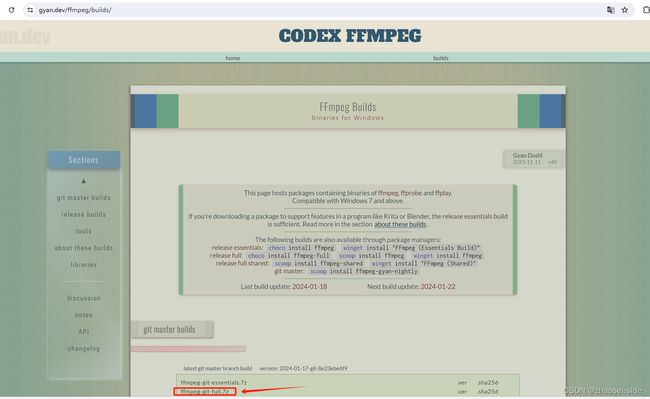Jump to git master builds in sidebar
Screen dimensions: 650x399
[x=84, y=198]
